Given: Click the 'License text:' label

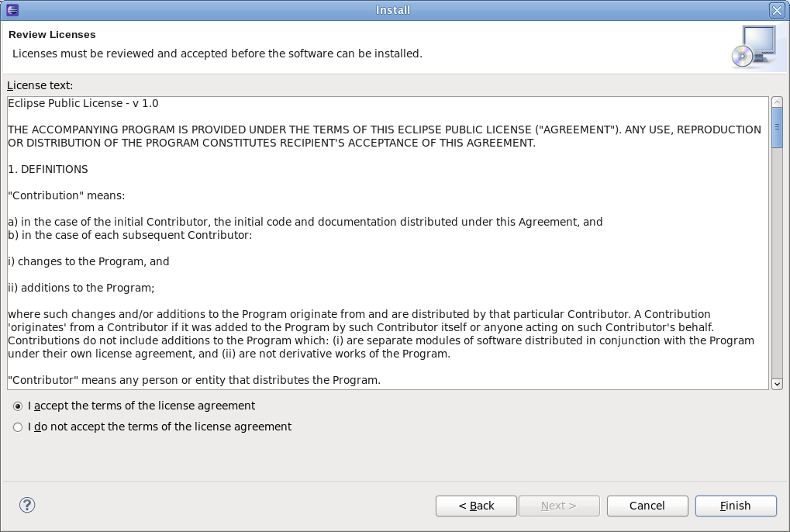Looking at the screenshot, I should coord(40,85).
